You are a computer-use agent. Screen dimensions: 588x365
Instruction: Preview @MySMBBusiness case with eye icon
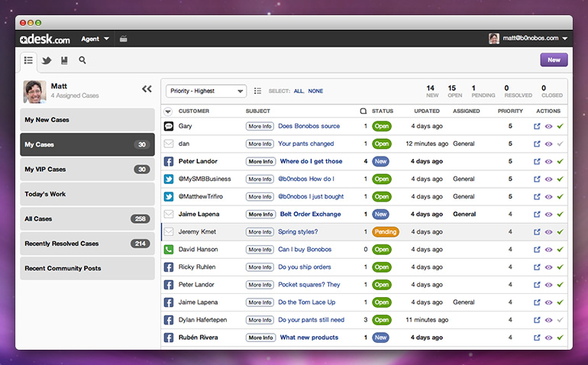[548, 179]
